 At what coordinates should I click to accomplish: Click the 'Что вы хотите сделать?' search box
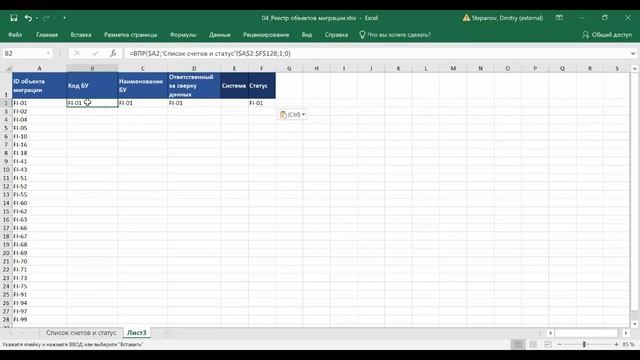click(395, 35)
